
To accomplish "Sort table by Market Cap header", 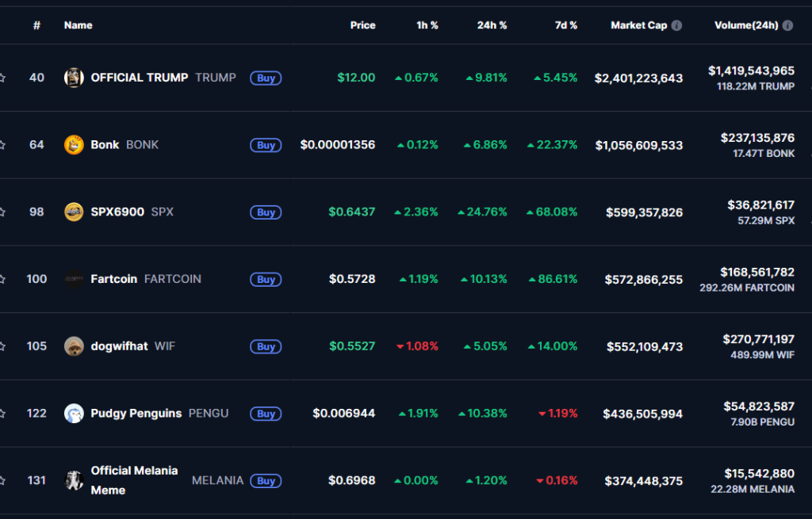I will pyautogui.click(x=638, y=25).
